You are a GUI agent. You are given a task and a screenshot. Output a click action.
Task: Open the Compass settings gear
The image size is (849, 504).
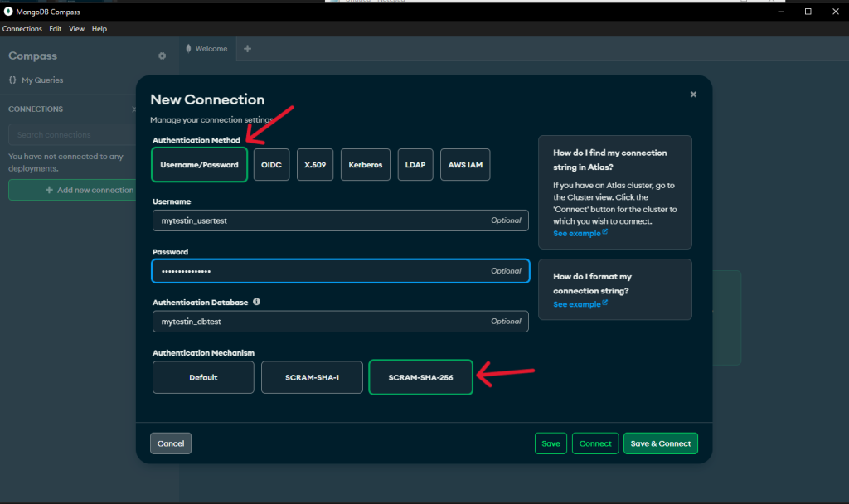162,56
